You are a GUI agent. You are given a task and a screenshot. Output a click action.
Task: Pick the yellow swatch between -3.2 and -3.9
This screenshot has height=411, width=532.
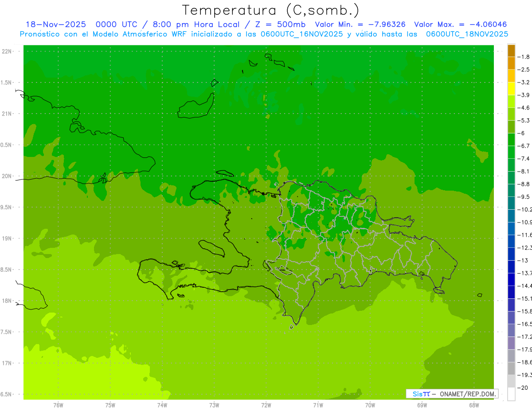511,89
